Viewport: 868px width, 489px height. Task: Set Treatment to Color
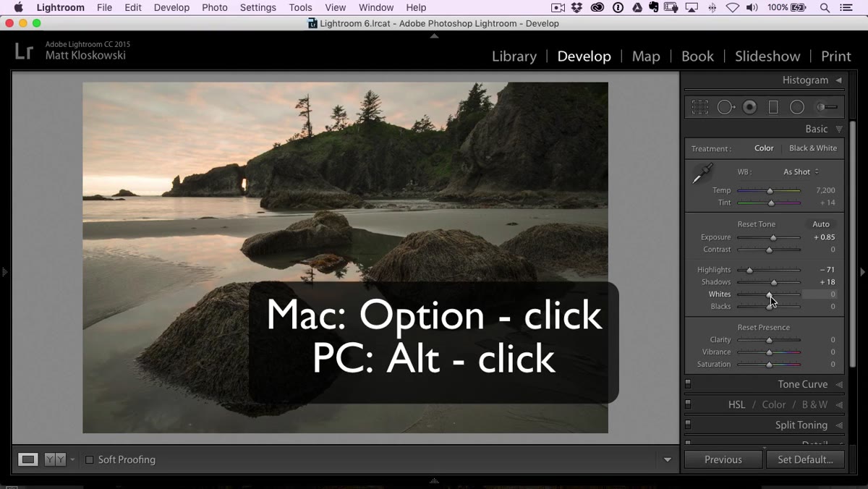(764, 148)
